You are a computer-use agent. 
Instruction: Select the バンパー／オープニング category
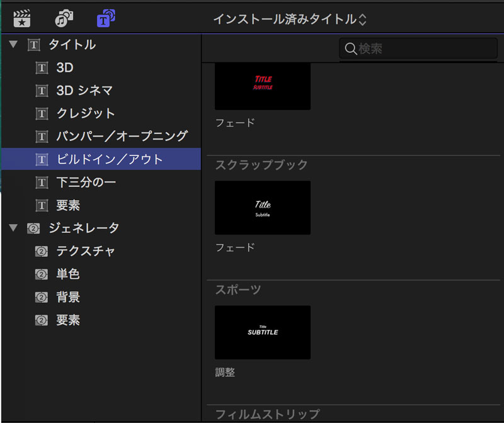coord(122,137)
